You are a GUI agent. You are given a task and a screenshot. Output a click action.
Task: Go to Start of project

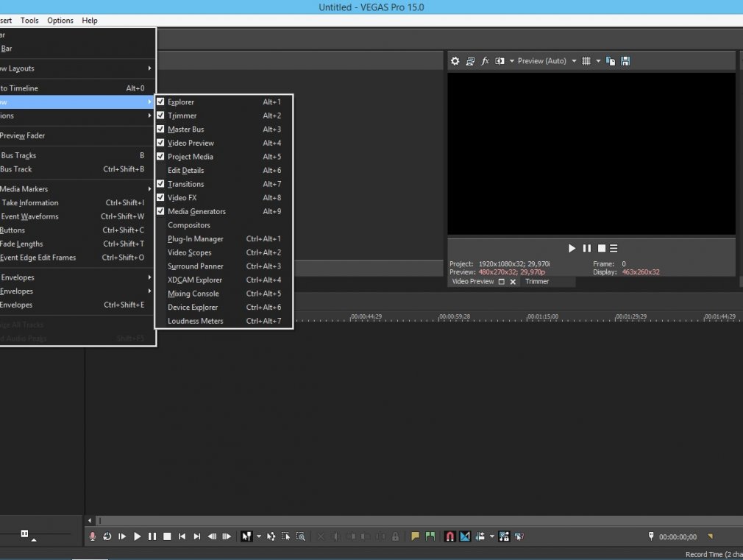(x=182, y=536)
